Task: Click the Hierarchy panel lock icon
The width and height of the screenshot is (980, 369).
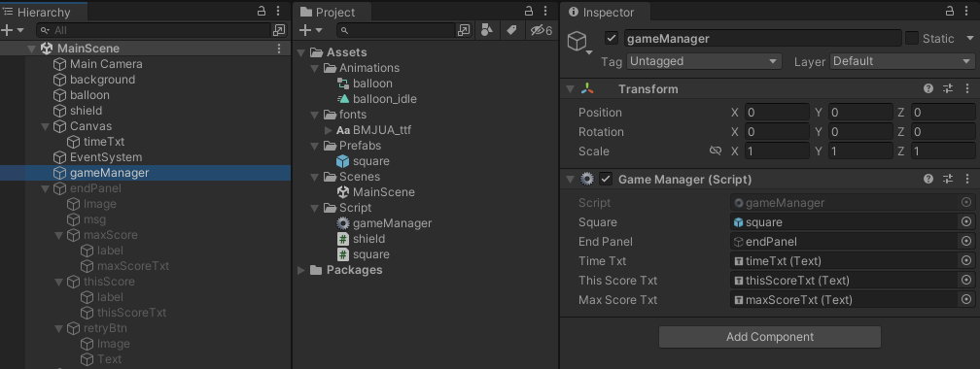Action: point(262,11)
